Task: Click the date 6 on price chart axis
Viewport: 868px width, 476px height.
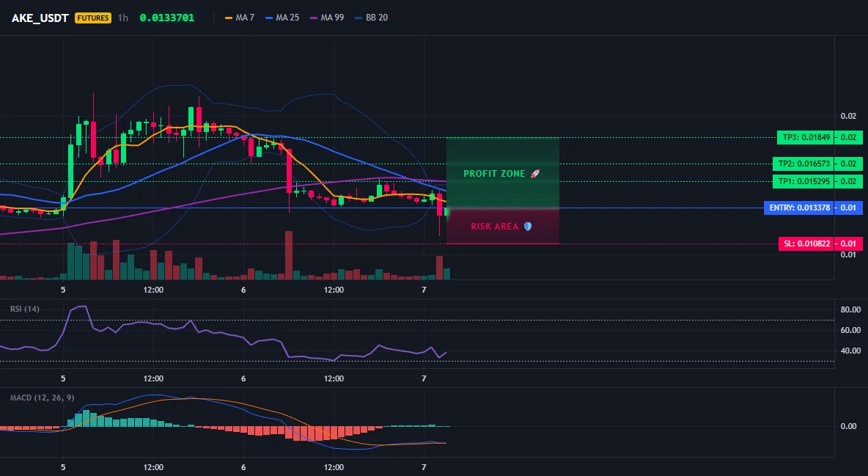Action: click(243, 290)
